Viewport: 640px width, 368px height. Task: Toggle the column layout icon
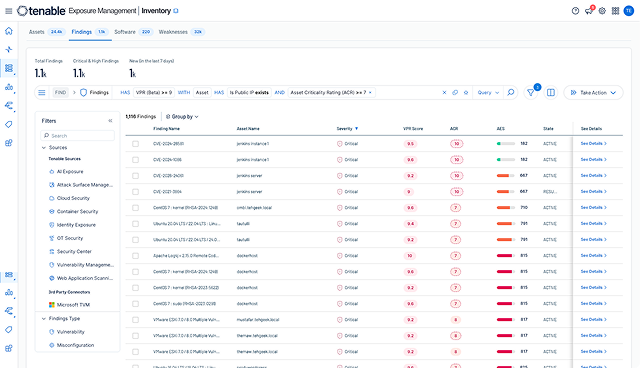(x=551, y=93)
